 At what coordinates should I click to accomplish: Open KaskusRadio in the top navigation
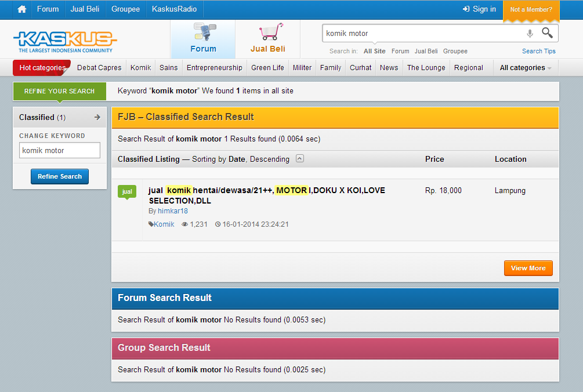tap(175, 9)
